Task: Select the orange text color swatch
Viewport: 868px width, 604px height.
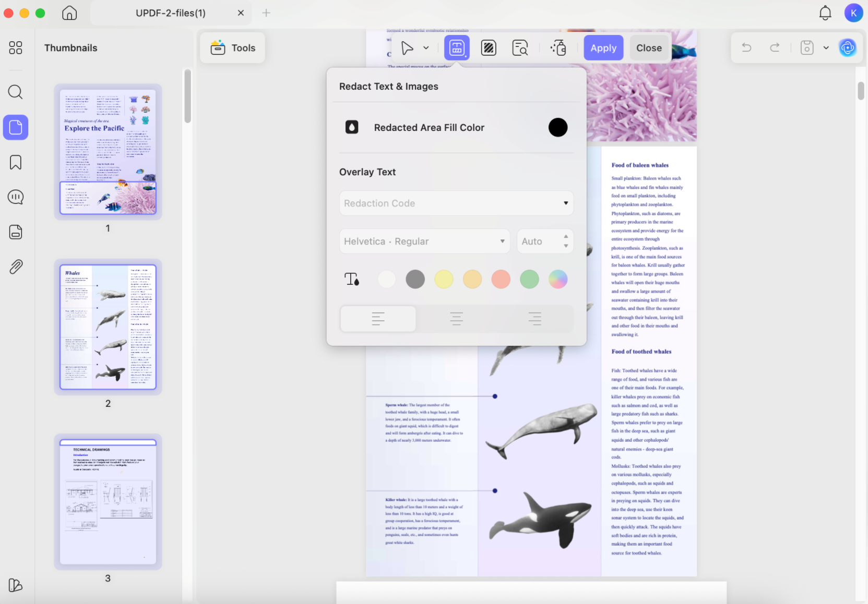Action: (x=472, y=280)
